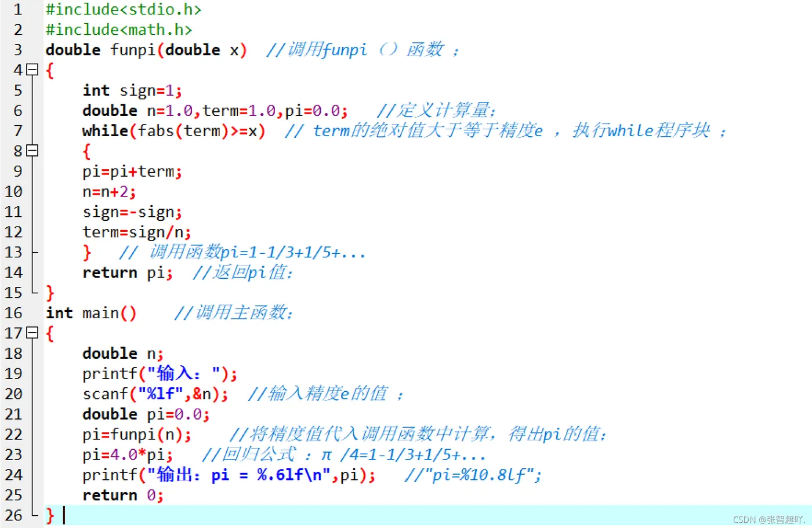
Task: Click the printf("输入: ") statement
Action: pyautogui.click(x=160, y=374)
